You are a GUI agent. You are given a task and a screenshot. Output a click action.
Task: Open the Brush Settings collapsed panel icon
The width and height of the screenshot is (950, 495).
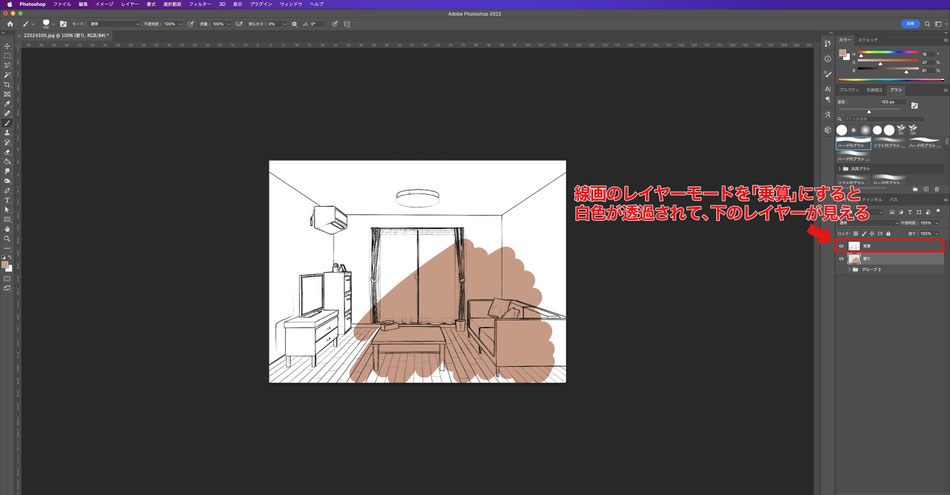click(828, 73)
